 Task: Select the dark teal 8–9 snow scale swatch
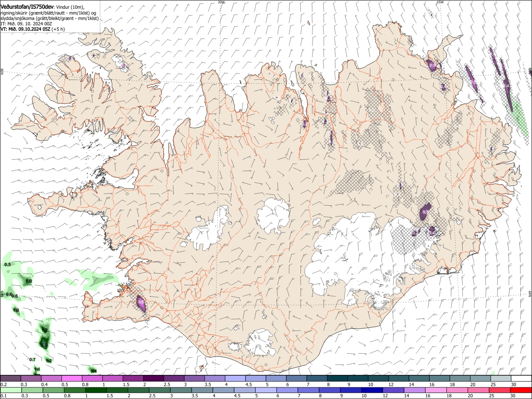click(x=337, y=378)
